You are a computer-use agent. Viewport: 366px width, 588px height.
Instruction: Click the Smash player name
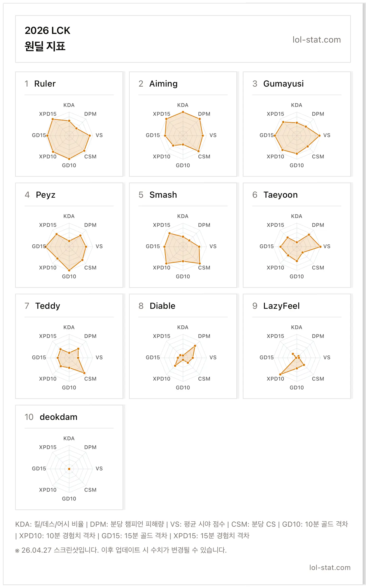point(163,195)
